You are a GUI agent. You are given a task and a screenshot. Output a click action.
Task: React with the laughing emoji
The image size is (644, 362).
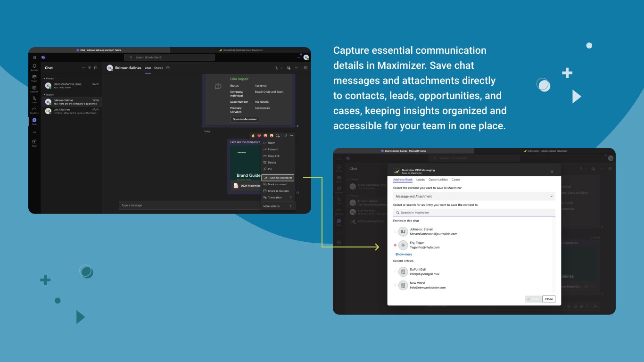point(265,136)
